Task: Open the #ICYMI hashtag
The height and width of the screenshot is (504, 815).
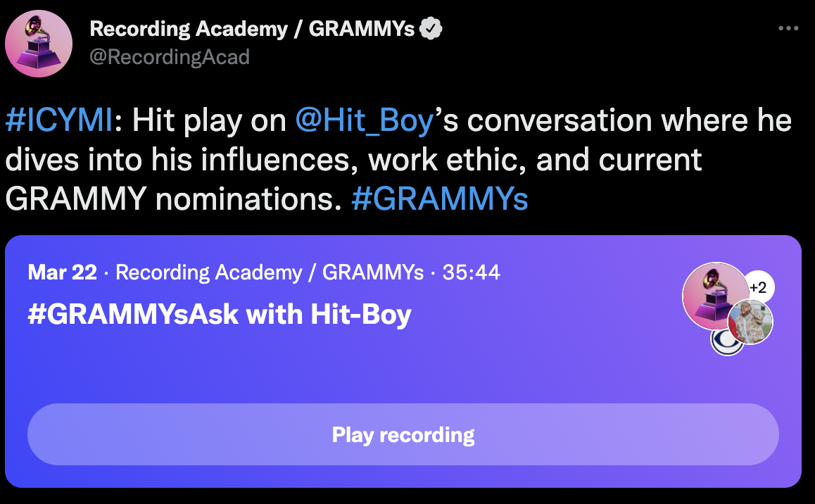Action: pos(58,120)
